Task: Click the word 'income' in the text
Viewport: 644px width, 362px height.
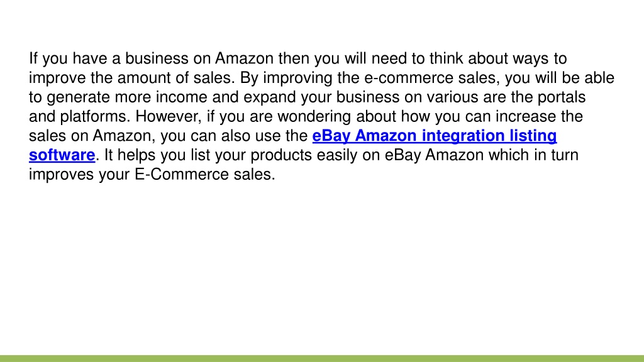Action: [x=182, y=97]
